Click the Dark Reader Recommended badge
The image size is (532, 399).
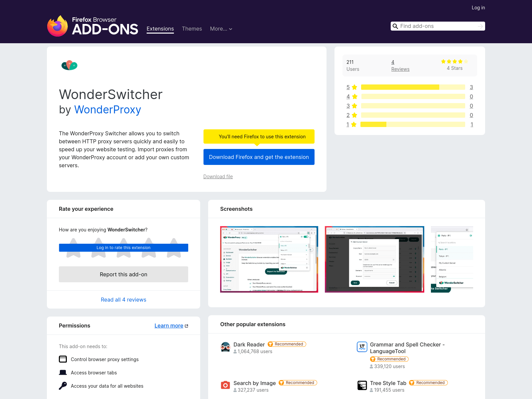coord(287,344)
